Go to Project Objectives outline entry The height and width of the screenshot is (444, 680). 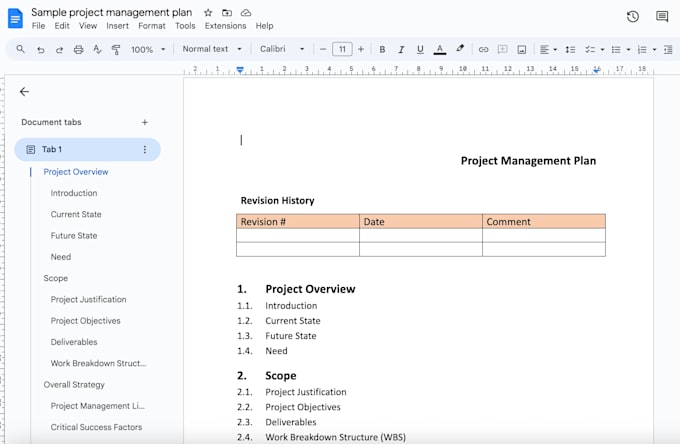tap(85, 320)
